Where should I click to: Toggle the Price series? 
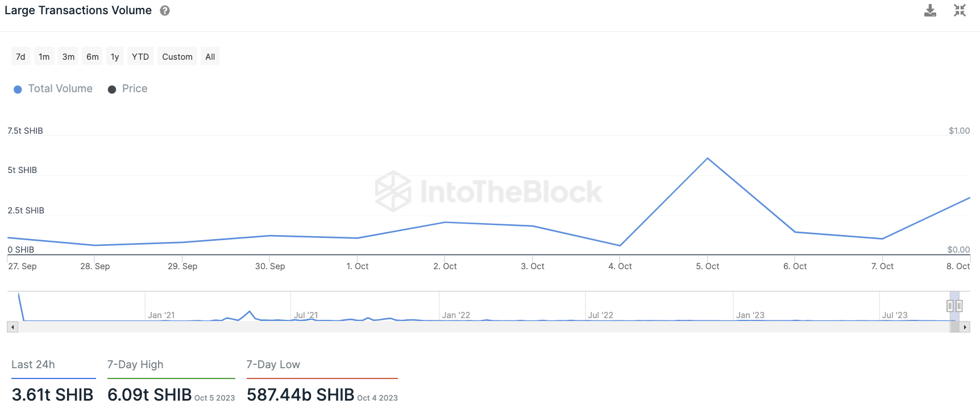pos(128,89)
